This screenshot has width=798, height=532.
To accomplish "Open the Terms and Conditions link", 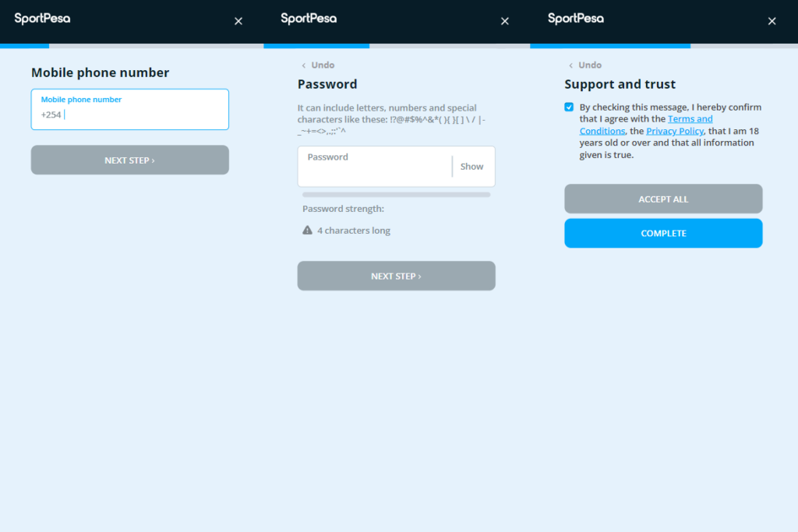I will click(x=690, y=118).
